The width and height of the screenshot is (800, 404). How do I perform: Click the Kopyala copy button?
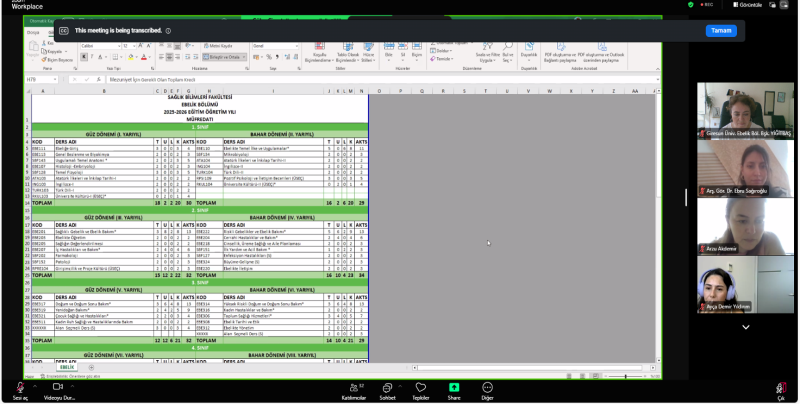pyautogui.click(x=54, y=52)
